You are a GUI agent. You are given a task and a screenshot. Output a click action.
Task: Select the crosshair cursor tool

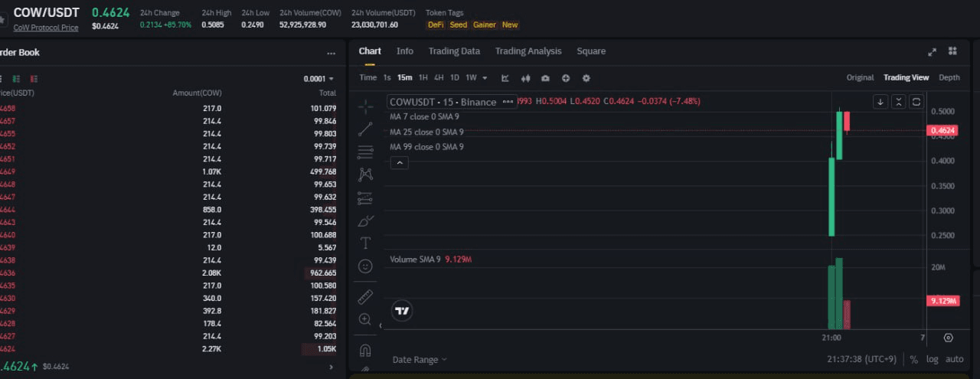[x=365, y=106]
